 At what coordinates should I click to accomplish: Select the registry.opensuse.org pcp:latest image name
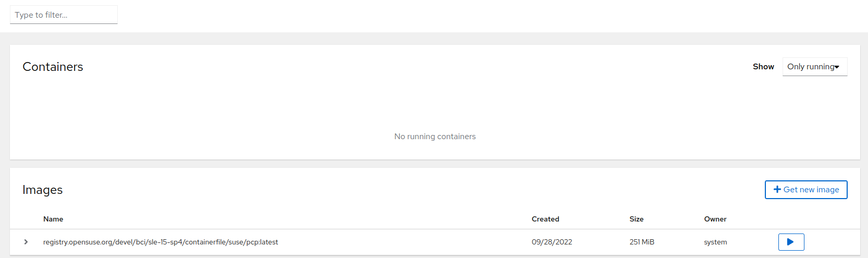click(x=160, y=242)
